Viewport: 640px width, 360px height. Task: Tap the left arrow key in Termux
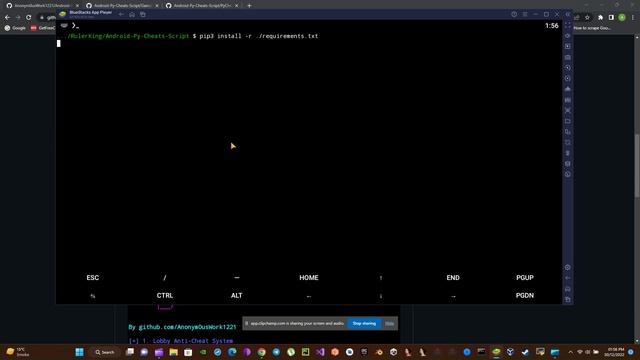click(x=309, y=296)
